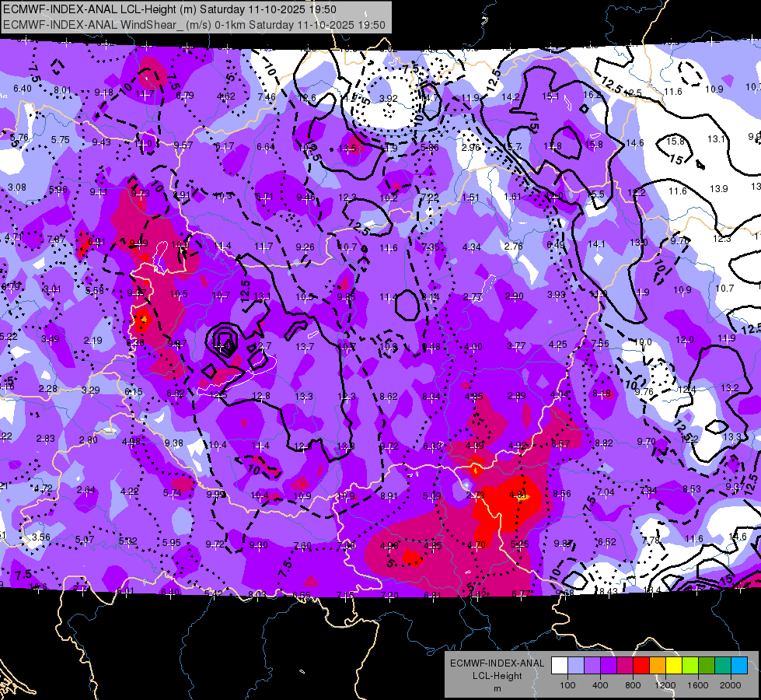The image size is (761, 700).
Task: Click the 4.62 grid value
Action: 226,96
